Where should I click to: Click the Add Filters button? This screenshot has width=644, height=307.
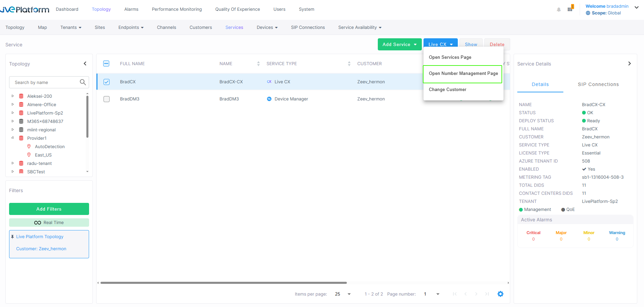pyautogui.click(x=49, y=209)
